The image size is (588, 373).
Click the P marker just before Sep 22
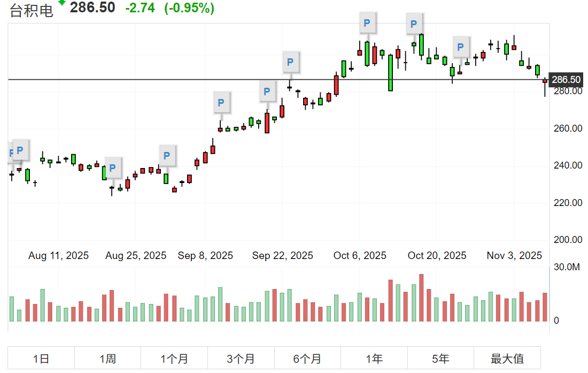[267, 91]
